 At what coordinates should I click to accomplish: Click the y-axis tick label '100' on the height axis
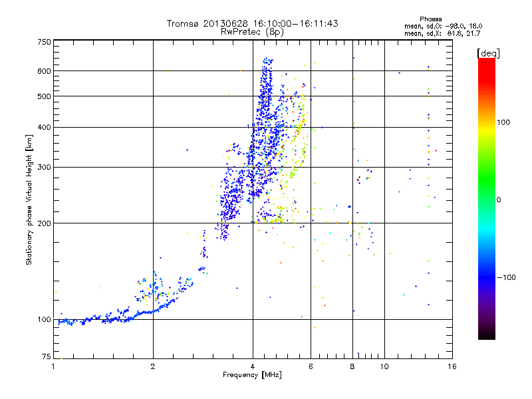[44, 319]
